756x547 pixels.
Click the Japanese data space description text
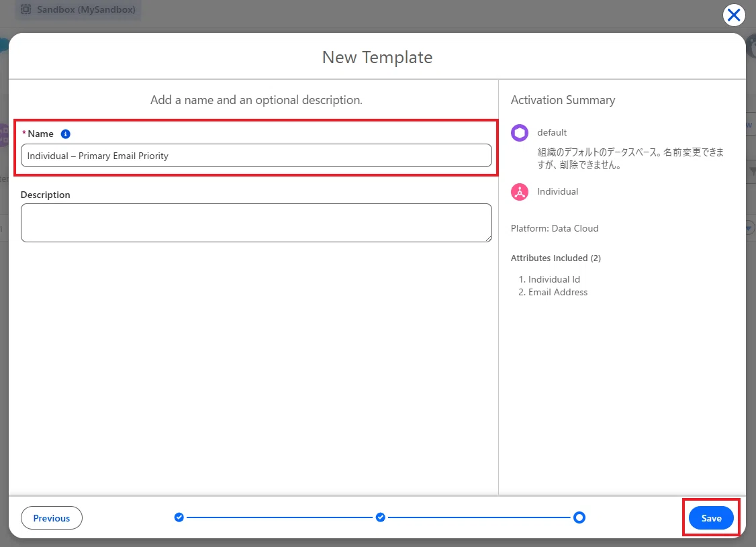coord(630,158)
